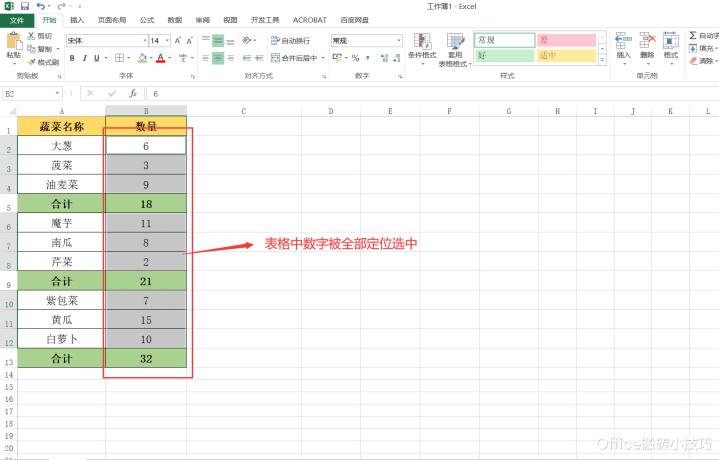Click Merge & Center (合并后居中) button

coord(294,58)
